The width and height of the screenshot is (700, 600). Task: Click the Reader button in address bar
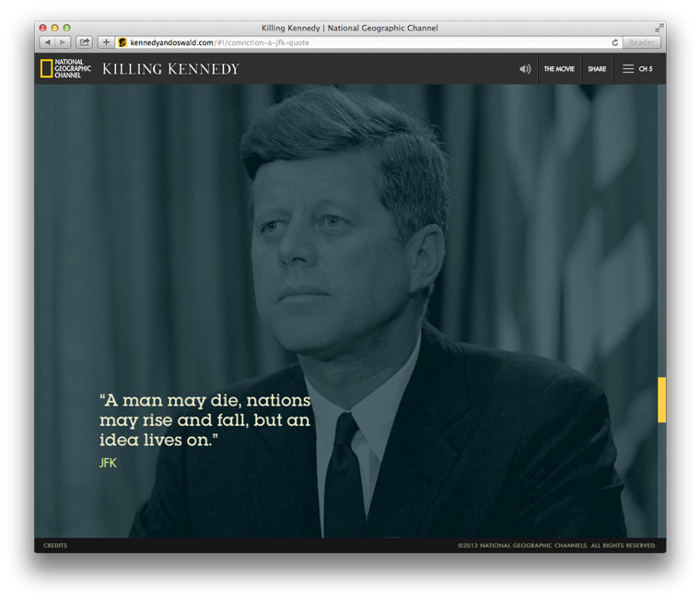coord(641,42)
